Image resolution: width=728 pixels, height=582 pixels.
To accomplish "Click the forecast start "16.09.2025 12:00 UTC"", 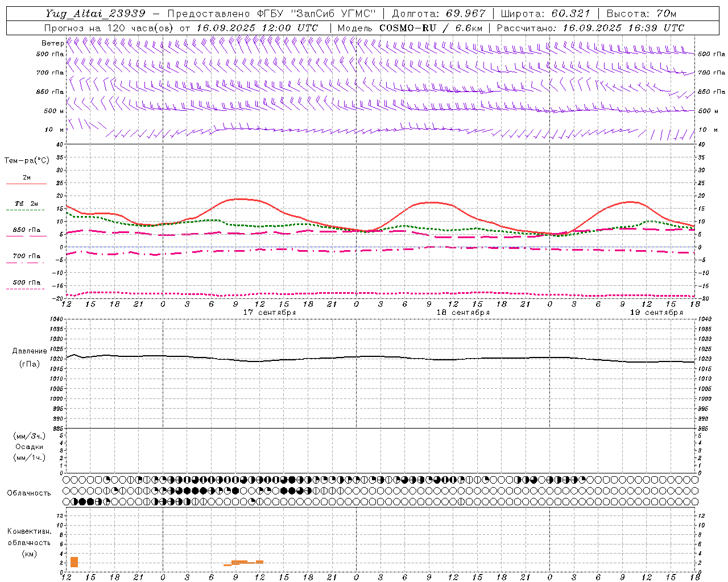I will point(257,28).
